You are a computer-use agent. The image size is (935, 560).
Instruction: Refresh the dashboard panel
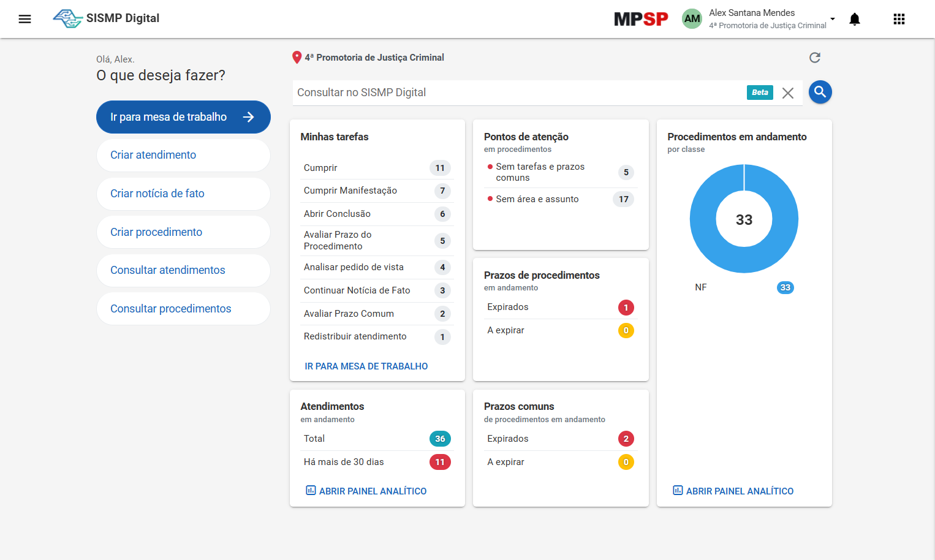pyautogui.click(x=815, y=58)
